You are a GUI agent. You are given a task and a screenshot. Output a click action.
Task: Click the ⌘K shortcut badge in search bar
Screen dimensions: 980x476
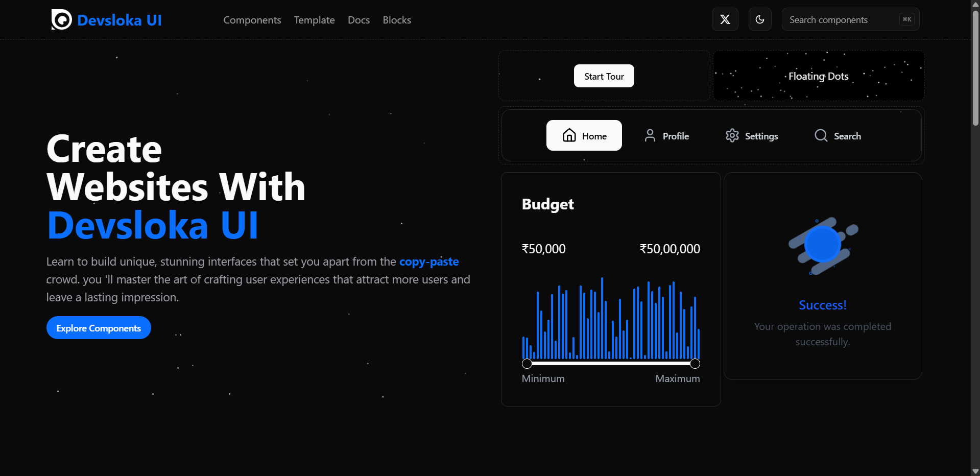(906, 19)
